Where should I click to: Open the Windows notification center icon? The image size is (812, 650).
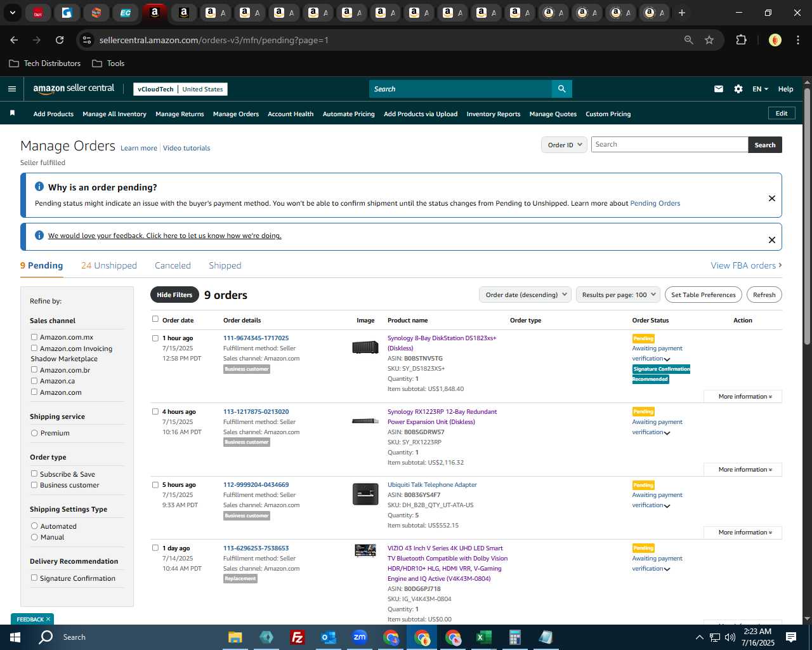[x=791, y=637]
